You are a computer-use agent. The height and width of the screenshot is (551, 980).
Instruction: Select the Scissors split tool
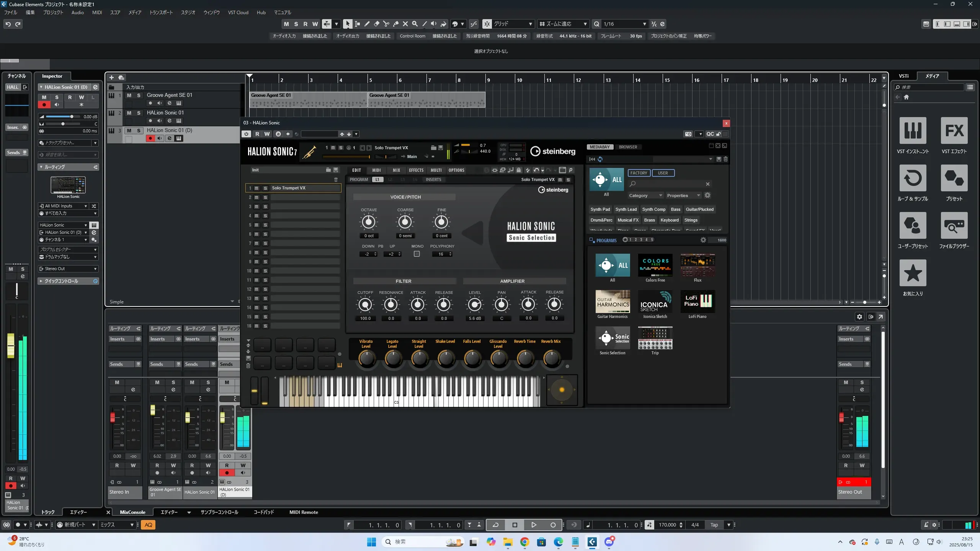tap(386, 24)
